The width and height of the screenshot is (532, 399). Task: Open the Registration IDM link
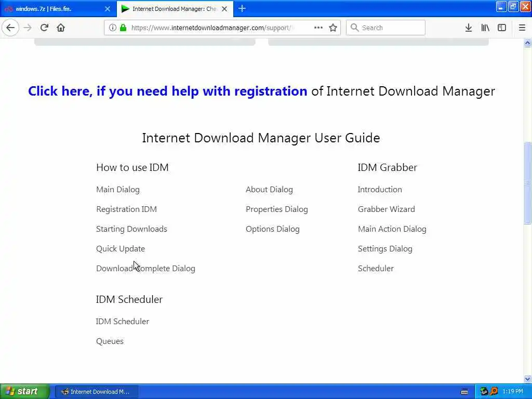pyautogui.click(x=127, y=209)
